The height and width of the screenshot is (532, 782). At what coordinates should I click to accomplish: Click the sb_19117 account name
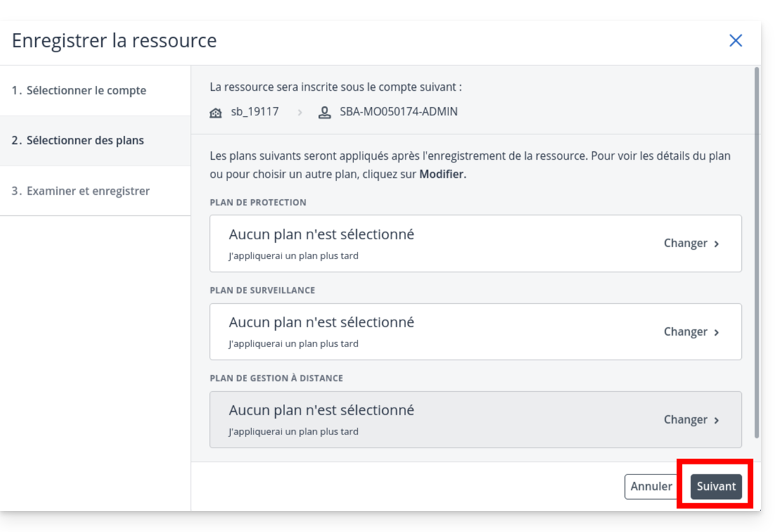255,112
